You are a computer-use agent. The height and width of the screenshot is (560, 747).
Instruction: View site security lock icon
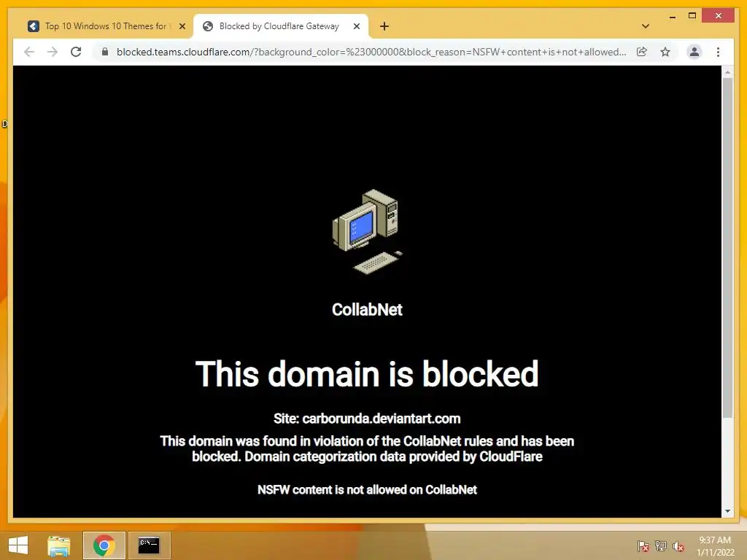(105, 52)
